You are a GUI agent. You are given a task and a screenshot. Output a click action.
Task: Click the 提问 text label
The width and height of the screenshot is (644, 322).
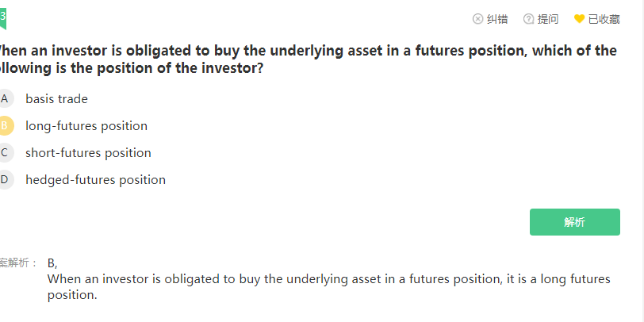[x=548, y=19]
